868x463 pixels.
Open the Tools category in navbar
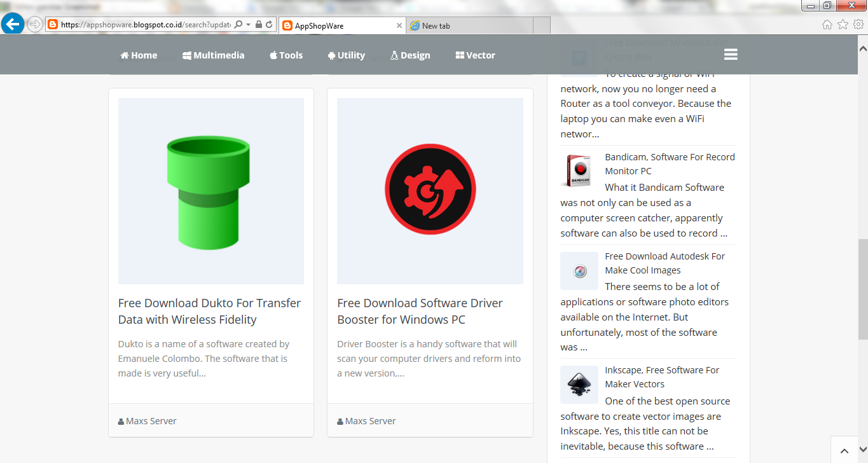(x=286, y=55)
